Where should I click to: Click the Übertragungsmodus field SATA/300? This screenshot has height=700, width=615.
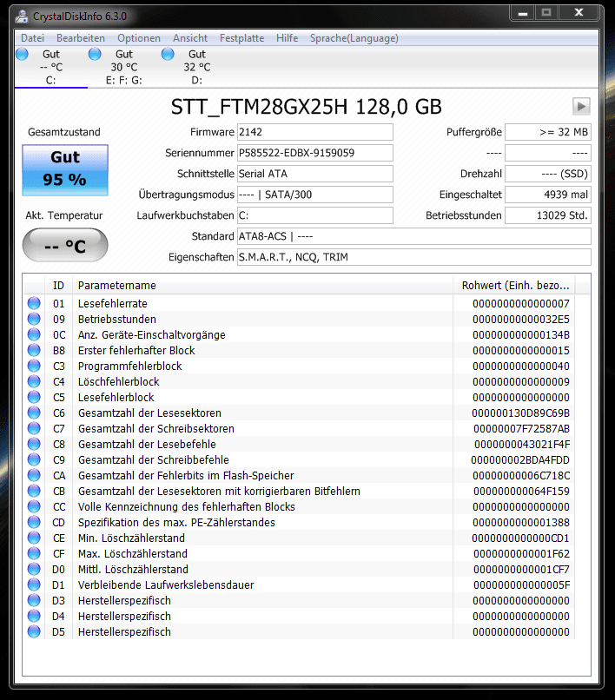tap(314, 195)
